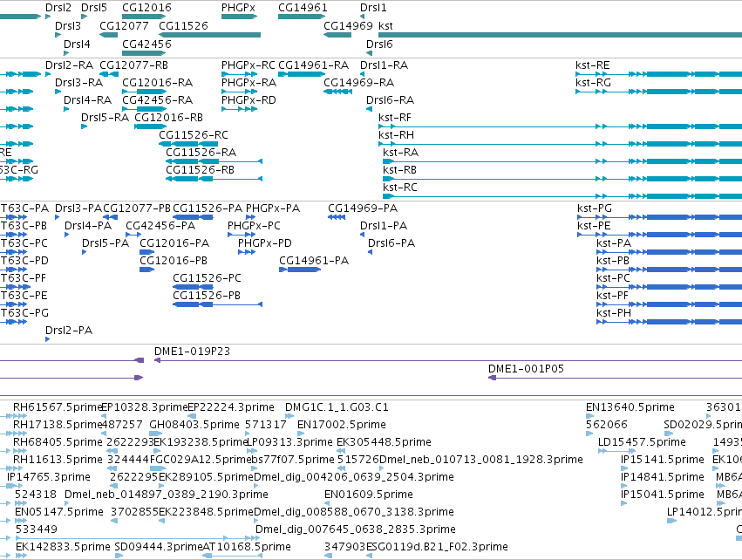Click the CG12077 gene label
The width and height of the screenshot is (742, 560).
pos(124,25)
